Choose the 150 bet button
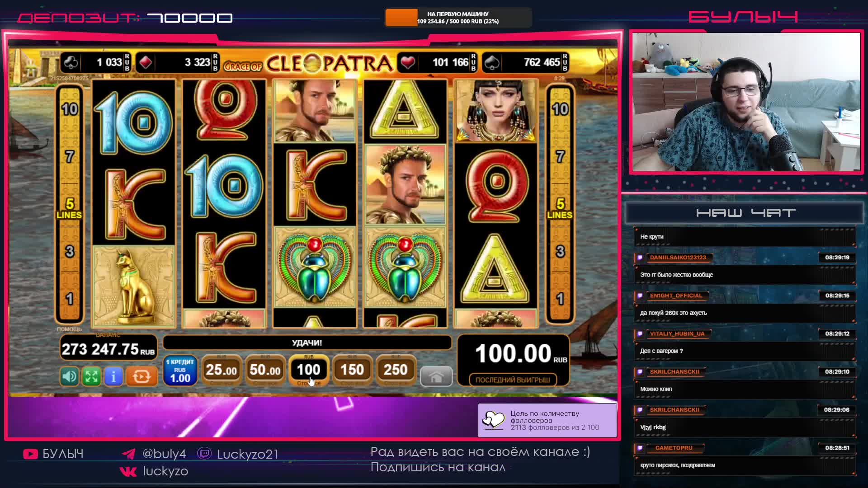868x488 pixels. [352, 370]
